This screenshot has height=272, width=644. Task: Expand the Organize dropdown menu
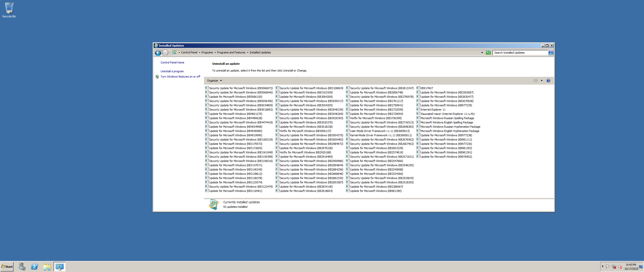(214, 81)
